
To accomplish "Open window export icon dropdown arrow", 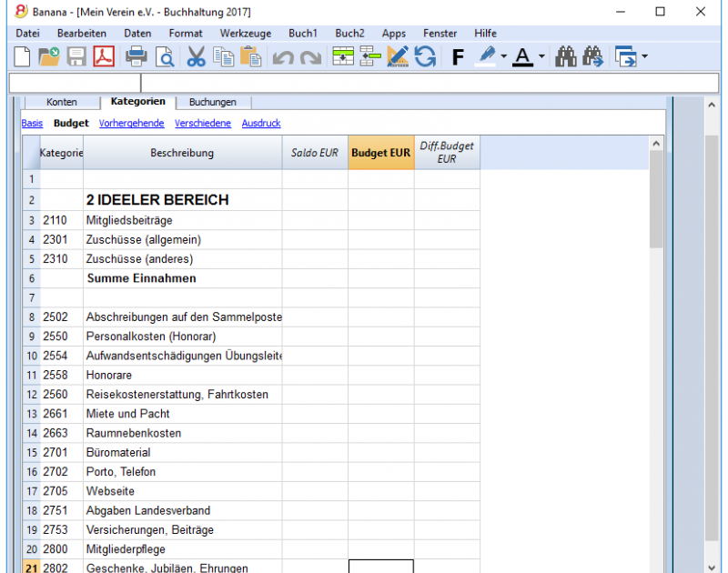I will (644, 56).
